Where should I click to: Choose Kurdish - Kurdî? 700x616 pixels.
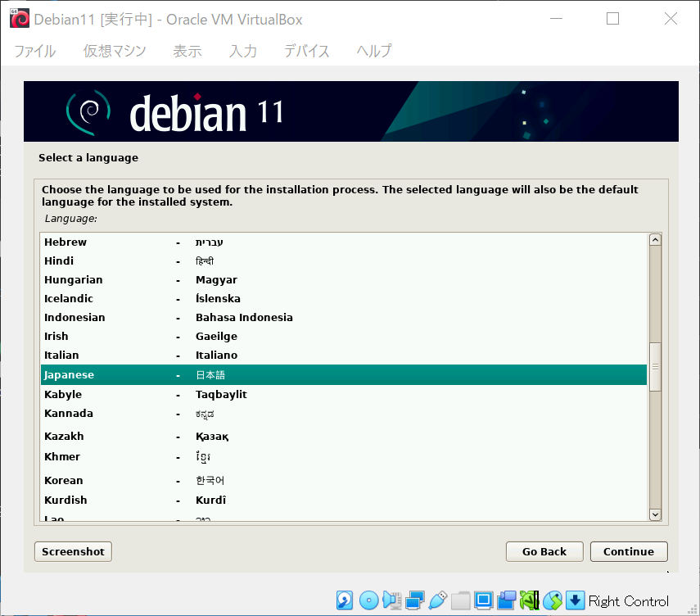pos(344,500)
